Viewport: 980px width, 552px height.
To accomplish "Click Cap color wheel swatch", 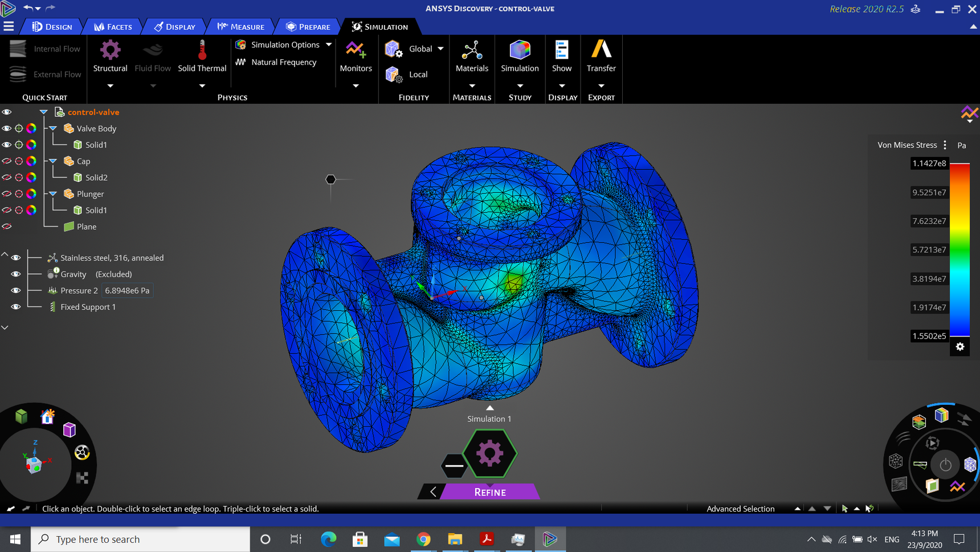I will point(31,161).
